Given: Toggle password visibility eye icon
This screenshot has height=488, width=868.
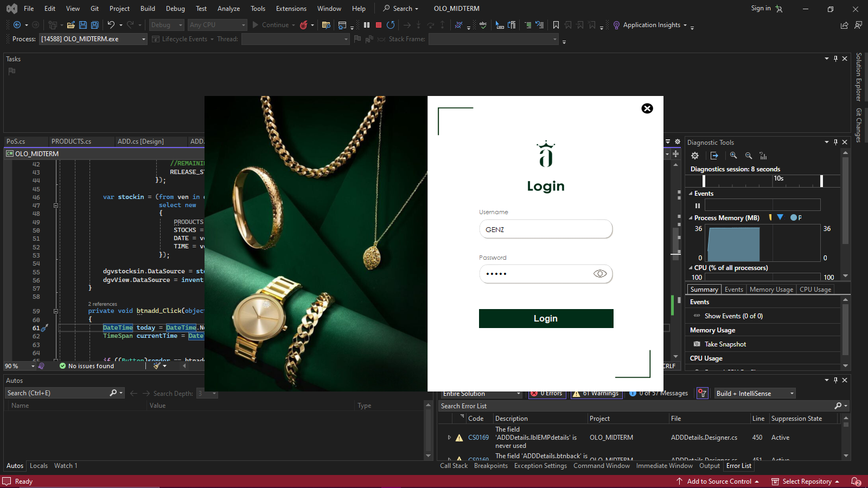Looking at the screenshot, I should [x=600, y=274].
